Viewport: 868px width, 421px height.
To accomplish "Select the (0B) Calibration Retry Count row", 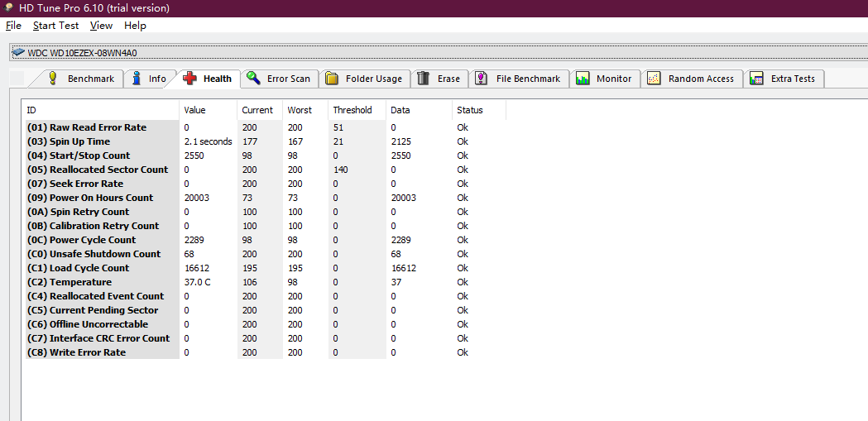I will point(266,226).
